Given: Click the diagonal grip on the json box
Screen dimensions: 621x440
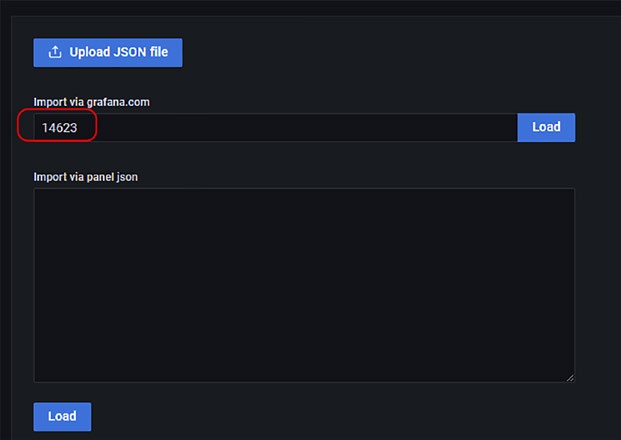Looking at the screenshot, I should [x=570, y=377].
